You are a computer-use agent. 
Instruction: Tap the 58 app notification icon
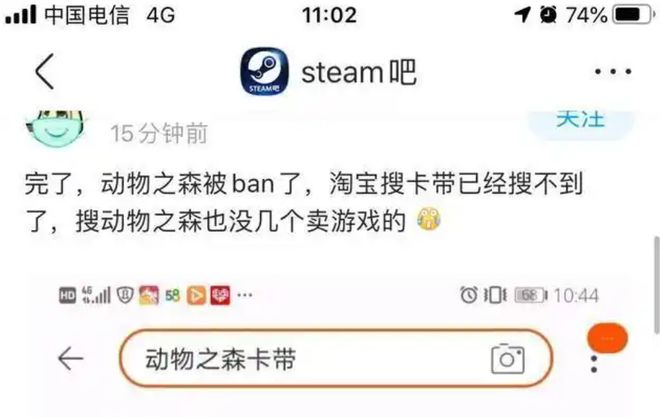coord(173,295)
